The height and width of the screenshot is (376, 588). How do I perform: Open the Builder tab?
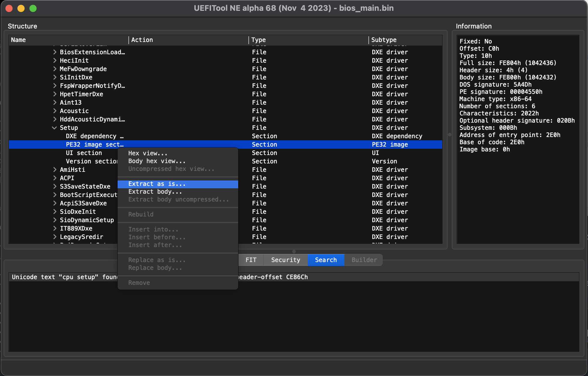pyautogui.click(x=364, y=260)
